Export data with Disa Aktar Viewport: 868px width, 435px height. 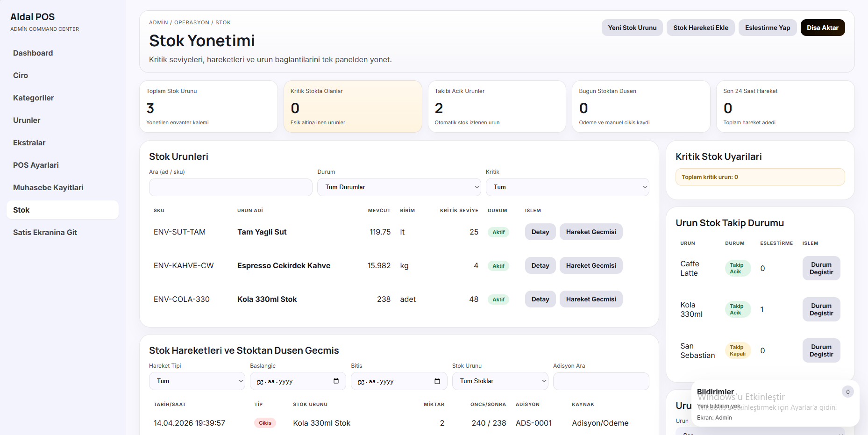(822, 28)
